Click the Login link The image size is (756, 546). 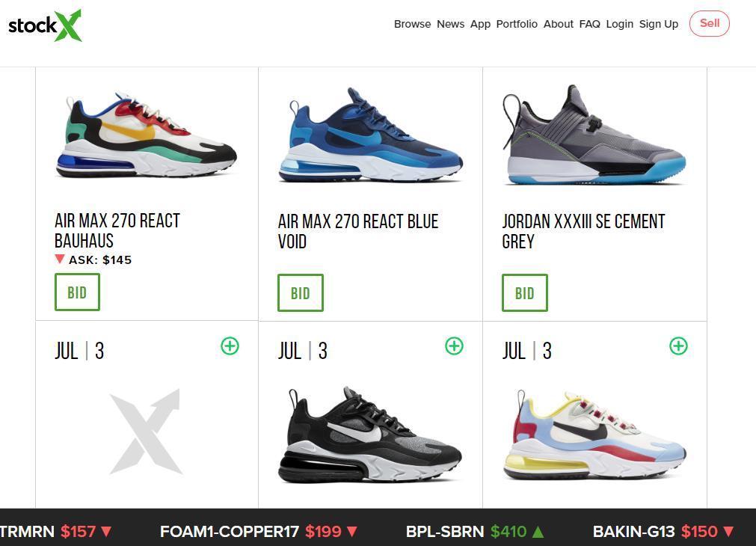[620, 24]
